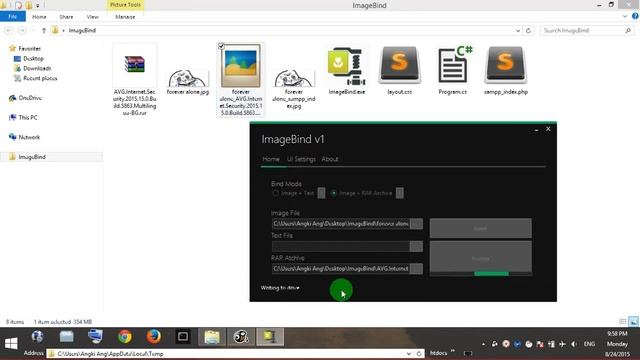Image resolution: width=640 pixels, height=360 pixels.
Task: Click the upper large gray button in ImageBind
Action: click(480, 228)
